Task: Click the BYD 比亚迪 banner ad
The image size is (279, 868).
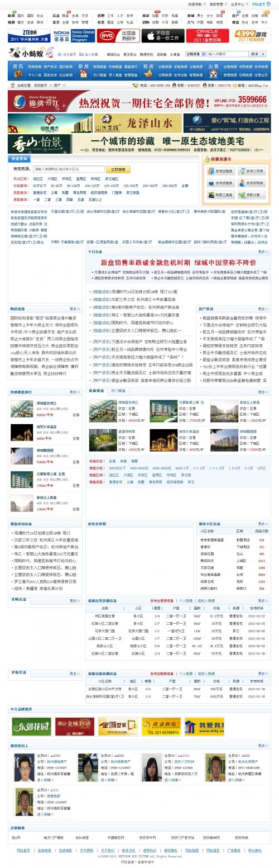Action: [117, 36]
